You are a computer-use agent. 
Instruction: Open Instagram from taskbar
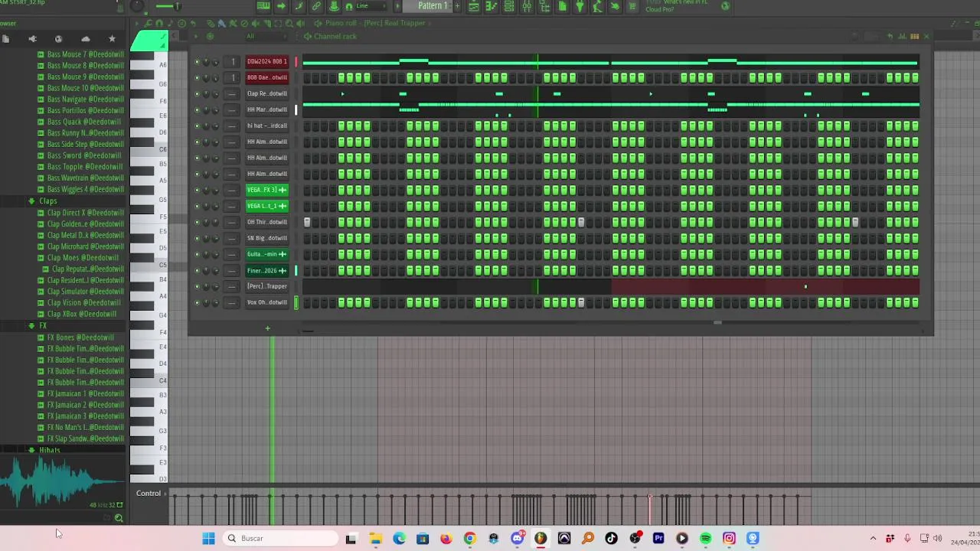coord(729,539)
